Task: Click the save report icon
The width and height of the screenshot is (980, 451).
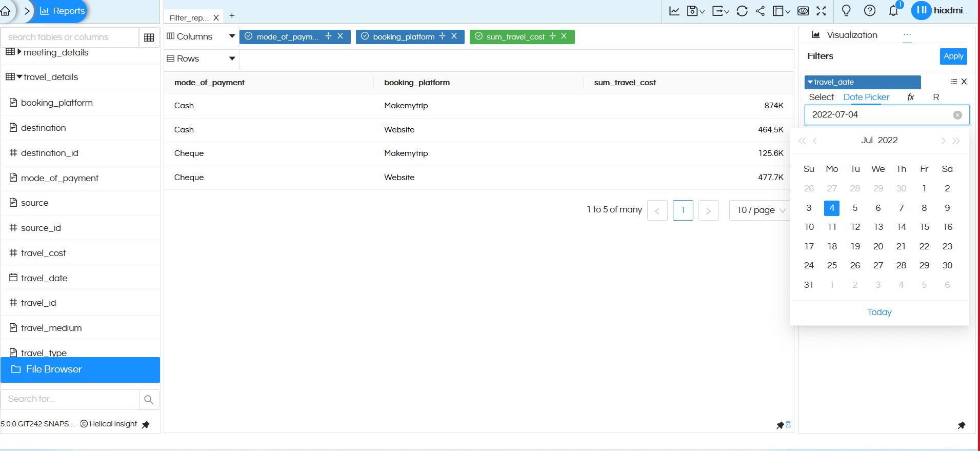Action: point(695,11)
